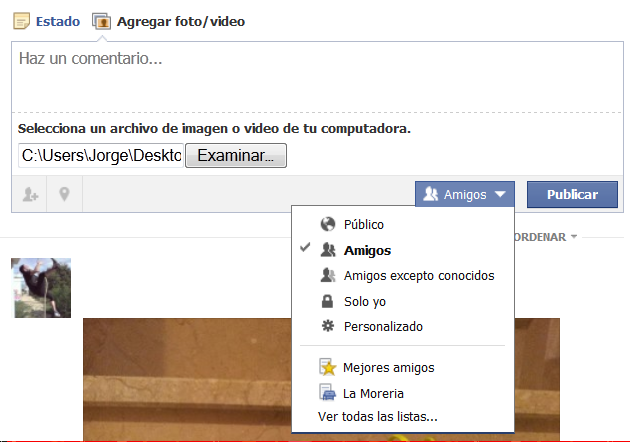Click the Publicar button
Image resolution: width=630 pixels, height=442 pixels.
[572, 194]
